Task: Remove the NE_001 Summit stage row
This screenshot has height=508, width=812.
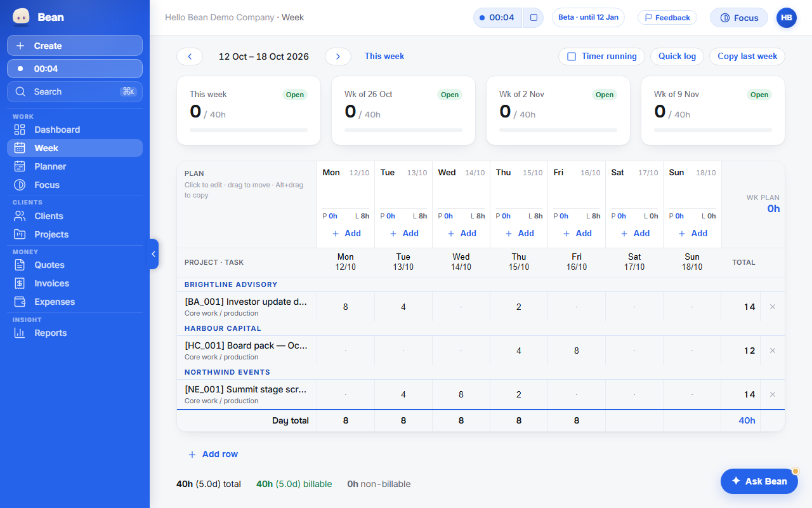Action: [773, 394]
